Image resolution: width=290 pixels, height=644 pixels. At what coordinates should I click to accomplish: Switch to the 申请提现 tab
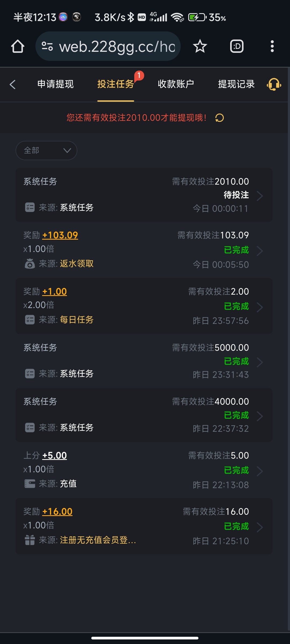point(55,84)
